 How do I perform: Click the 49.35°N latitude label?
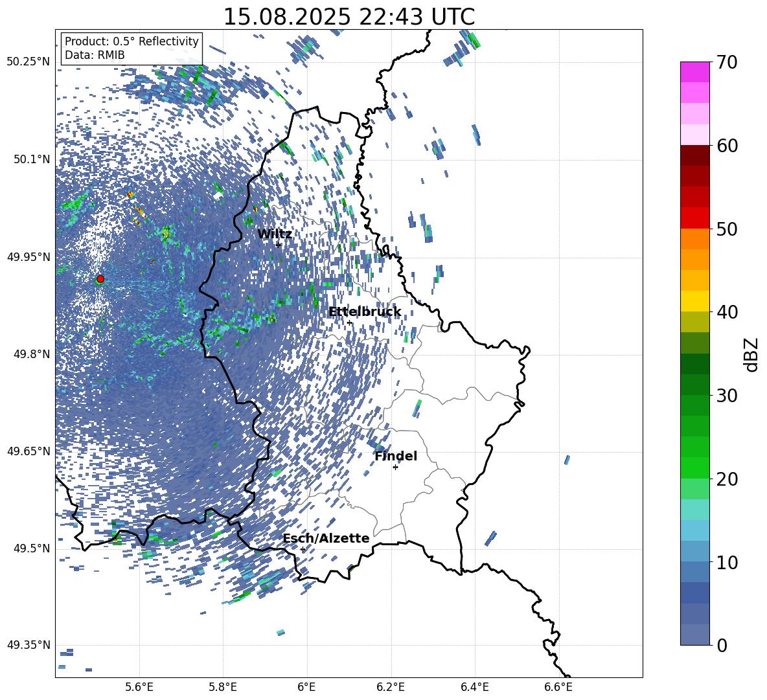(29, 645)
